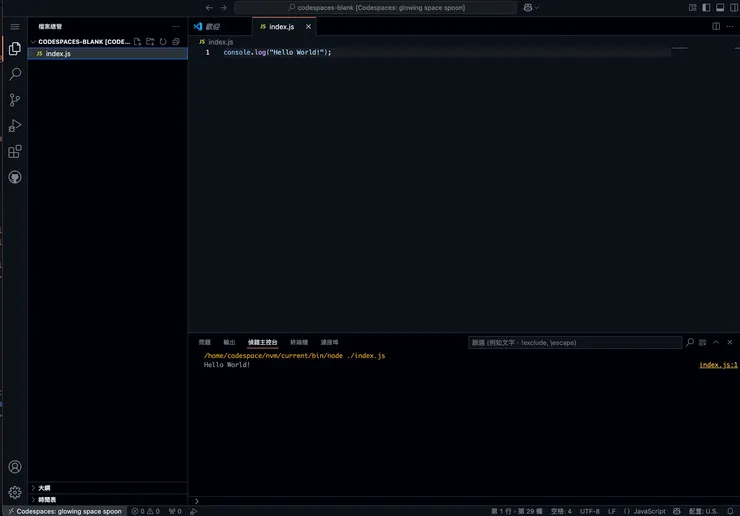Open the Extensions view

point(15,152)
